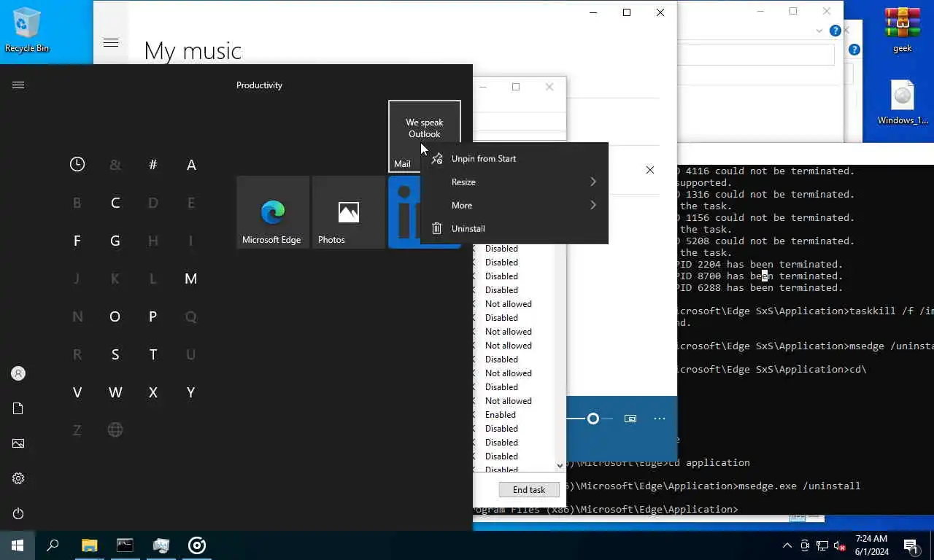This screenshot has height=560, width=934.
Task: Click the Productivity group header
Action: tap(259, 85)
